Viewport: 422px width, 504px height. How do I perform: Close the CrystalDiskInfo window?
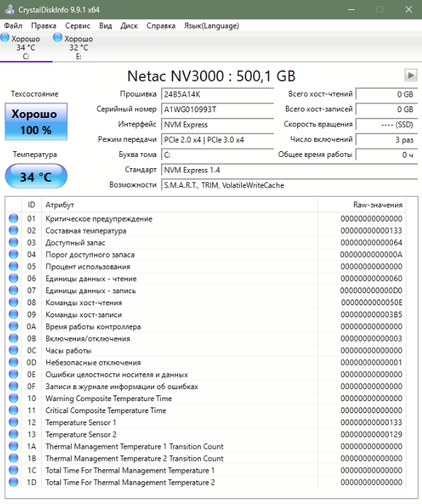tap(409, 9)
